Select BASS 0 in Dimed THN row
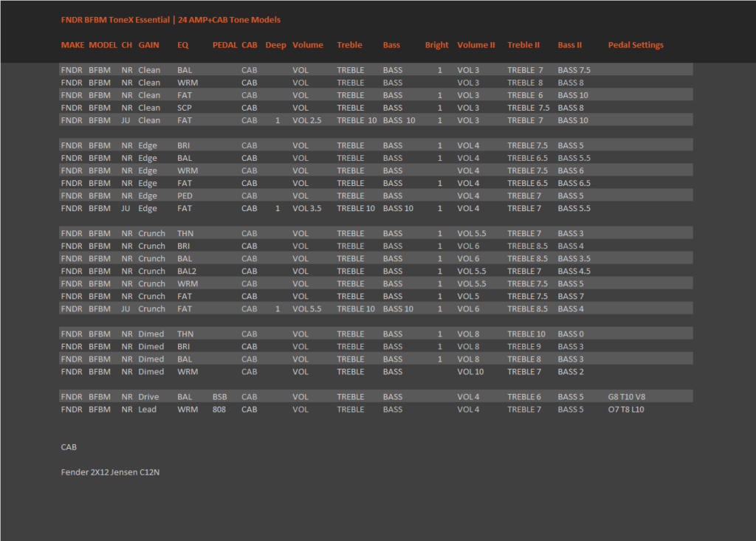 tap(571, 334)
